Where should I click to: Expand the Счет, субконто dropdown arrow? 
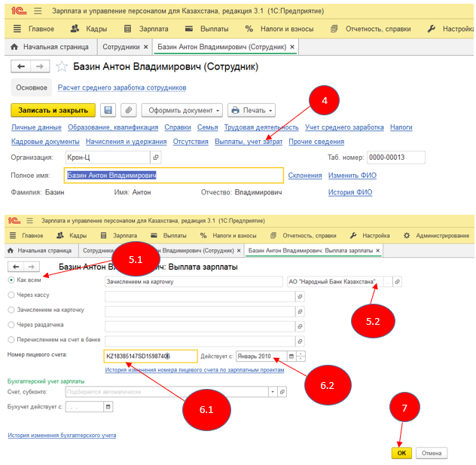273,392
